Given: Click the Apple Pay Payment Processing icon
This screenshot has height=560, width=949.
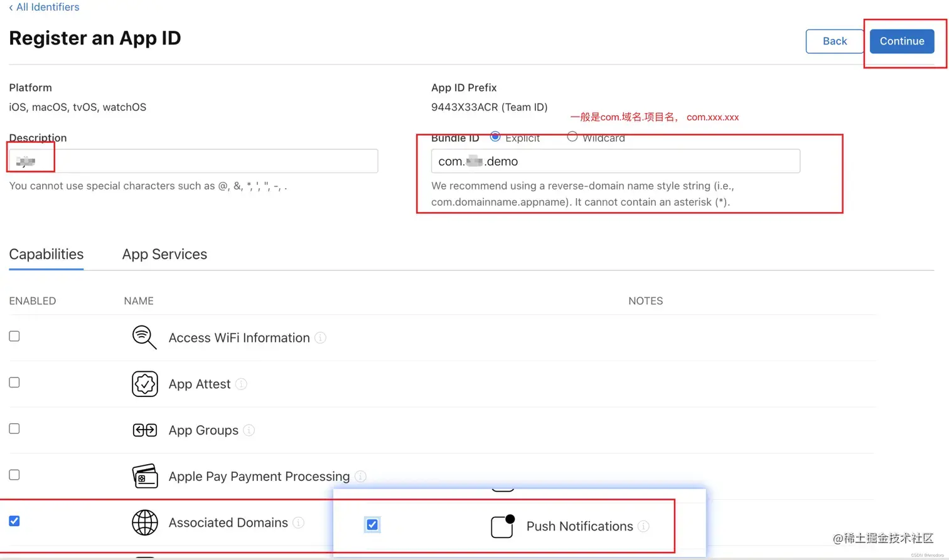Looking at the screenshot, I should 145,476.
